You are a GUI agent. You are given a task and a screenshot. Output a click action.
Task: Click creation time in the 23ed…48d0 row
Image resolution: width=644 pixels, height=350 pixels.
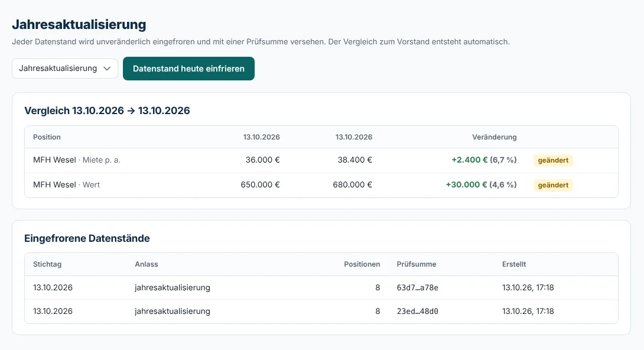pyautogui.click(x=528, y=312)
